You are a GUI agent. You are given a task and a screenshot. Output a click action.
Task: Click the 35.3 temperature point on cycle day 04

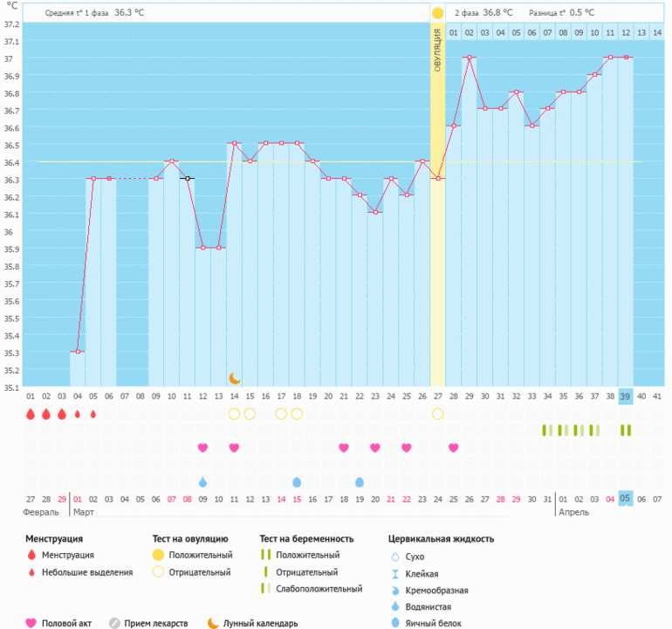[78, 352]
